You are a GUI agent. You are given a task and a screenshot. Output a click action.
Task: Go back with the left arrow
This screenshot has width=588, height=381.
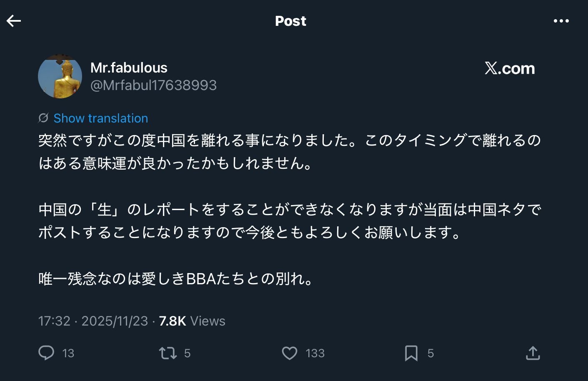pyautogui.click(x=14, y=21)
